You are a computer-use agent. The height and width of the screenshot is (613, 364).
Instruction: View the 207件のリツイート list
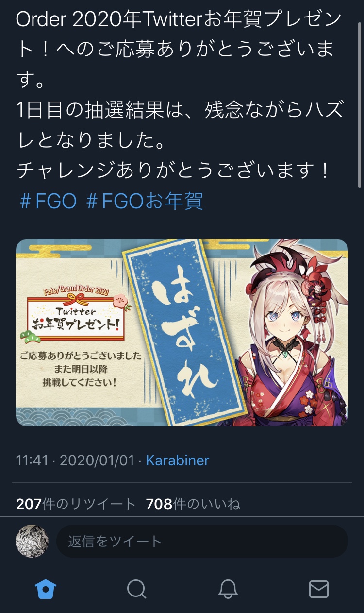click(76, 504)
